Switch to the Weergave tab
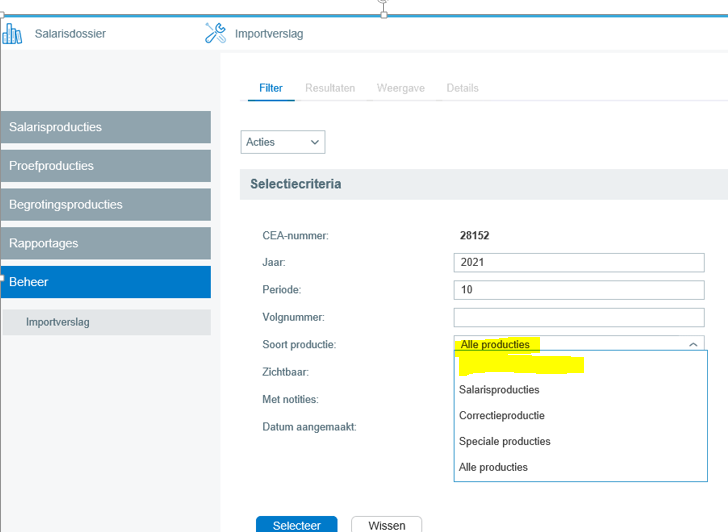 tap(401, 88)
